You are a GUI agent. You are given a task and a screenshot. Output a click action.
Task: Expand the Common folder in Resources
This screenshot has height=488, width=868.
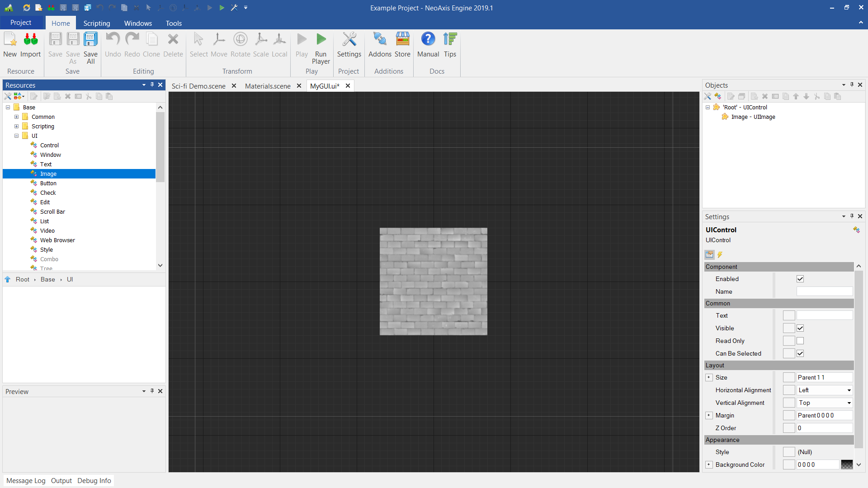point(16,117)
